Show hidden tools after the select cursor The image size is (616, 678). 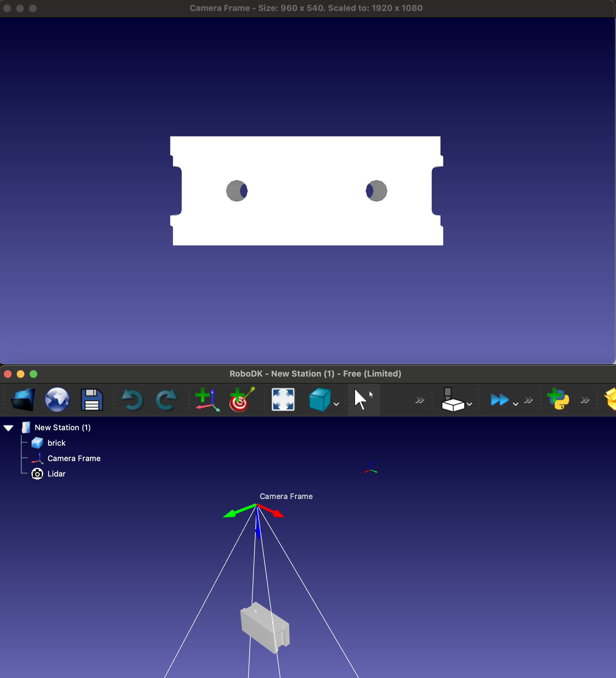(x=420, y=400)
